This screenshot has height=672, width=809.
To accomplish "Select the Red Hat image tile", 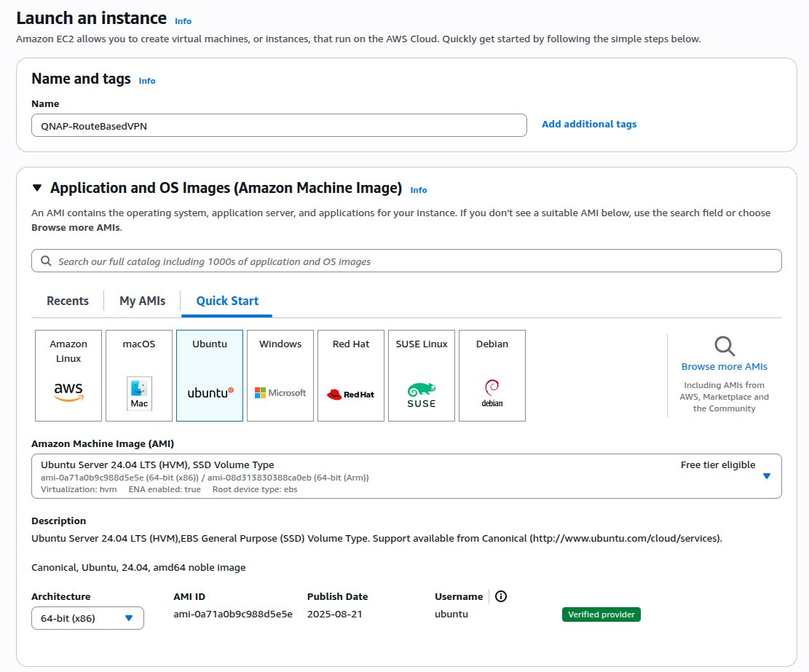I will [x=351, y=375].
